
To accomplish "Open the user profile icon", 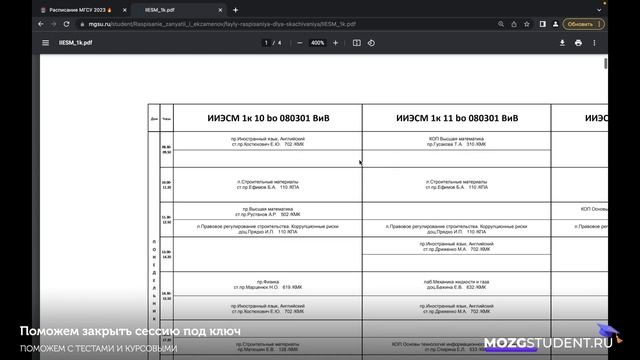I will coord(556,24).
